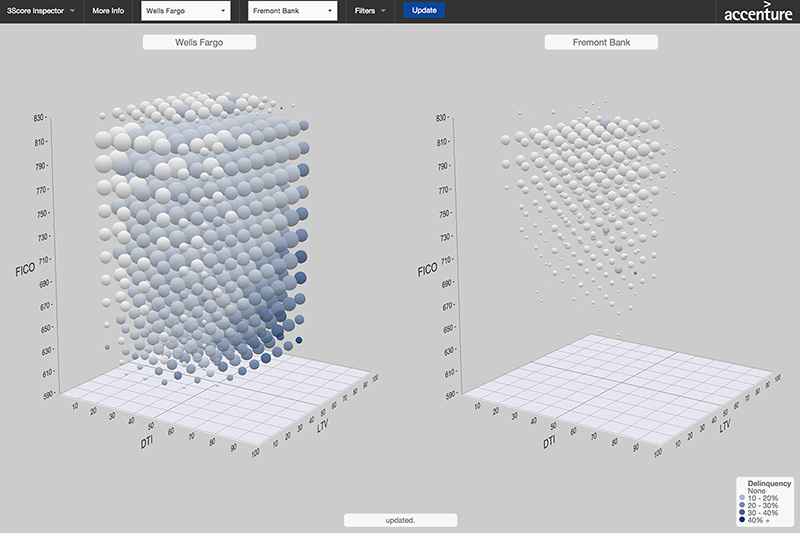This screenshot has width=800, height=533.
Task: Click the Accenture logo
Action: click(x=759, y=12)
